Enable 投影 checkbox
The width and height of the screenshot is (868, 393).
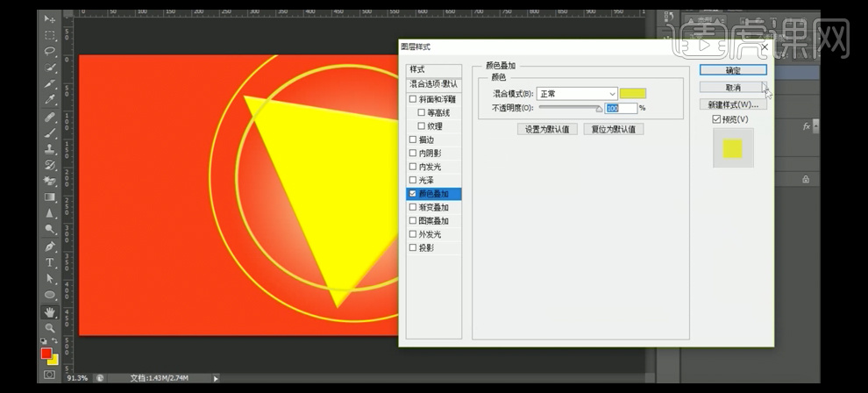coord(412,247)
